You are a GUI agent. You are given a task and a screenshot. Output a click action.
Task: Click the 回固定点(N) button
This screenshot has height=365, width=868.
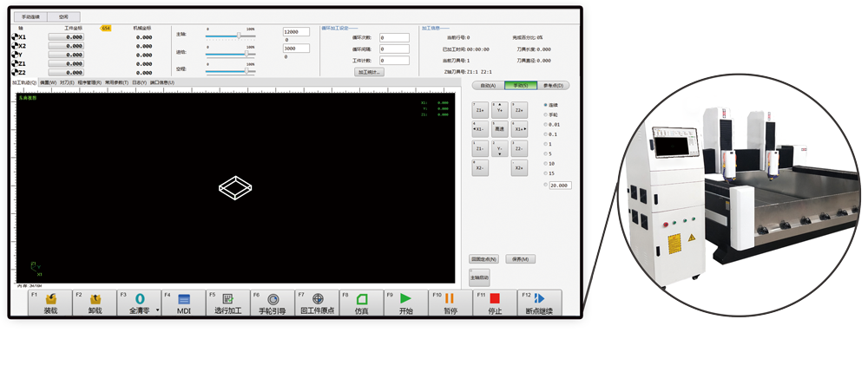coord(483,259)
